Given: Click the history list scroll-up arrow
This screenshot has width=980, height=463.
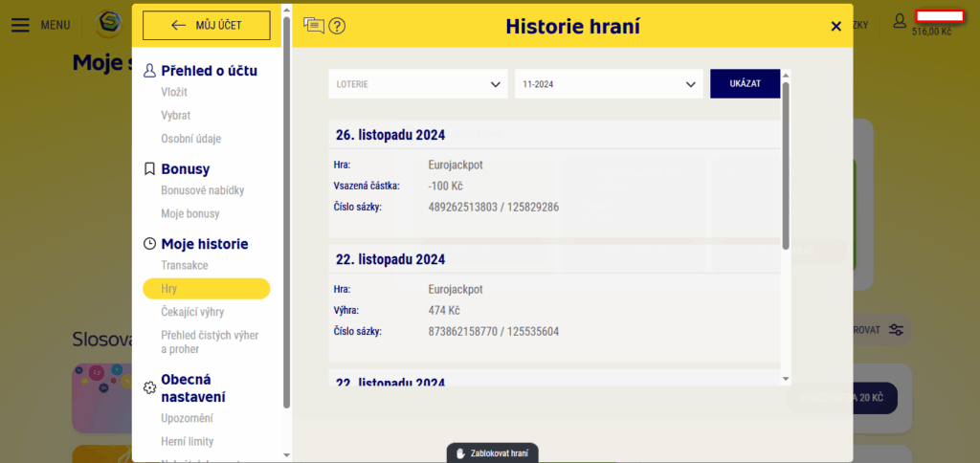Looking at the screenshot, I should (x=787, y=75).
